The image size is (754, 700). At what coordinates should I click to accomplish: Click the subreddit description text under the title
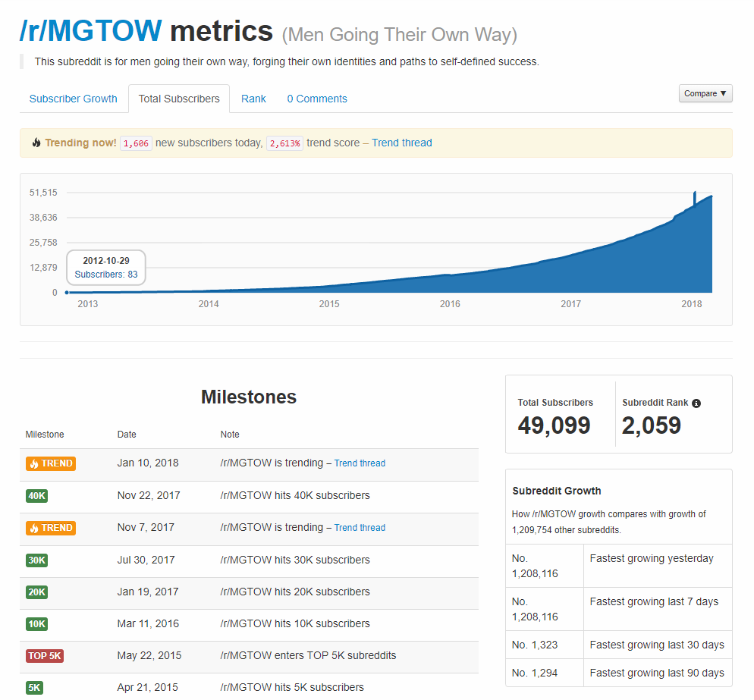(287, 61)
